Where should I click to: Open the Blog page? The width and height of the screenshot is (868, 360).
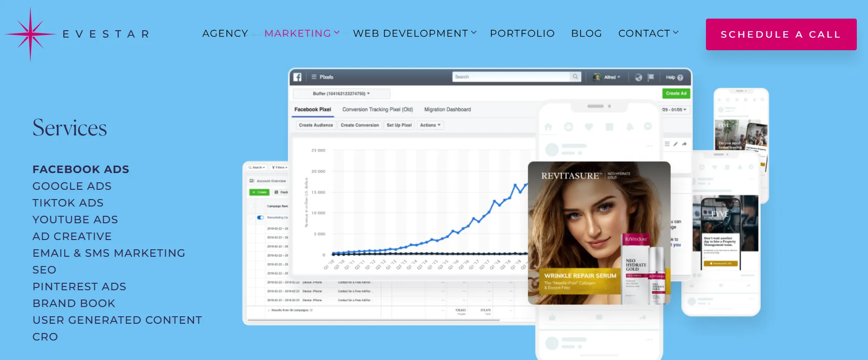[x=586, y=33]
